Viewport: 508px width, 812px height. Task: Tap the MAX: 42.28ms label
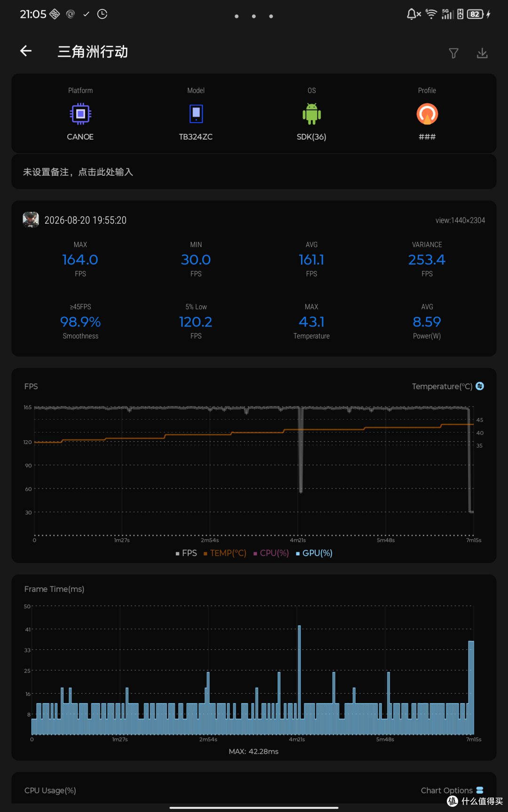click(254, 751)
